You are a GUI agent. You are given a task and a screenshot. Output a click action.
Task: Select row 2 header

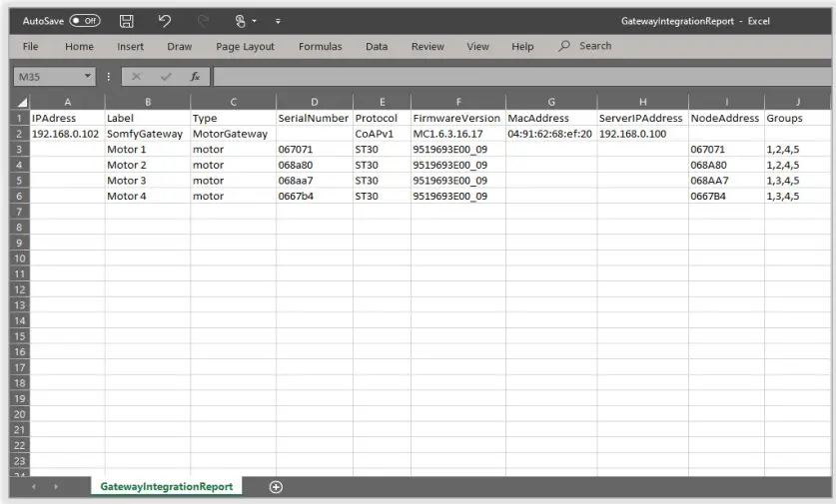[x=20, y=134]
